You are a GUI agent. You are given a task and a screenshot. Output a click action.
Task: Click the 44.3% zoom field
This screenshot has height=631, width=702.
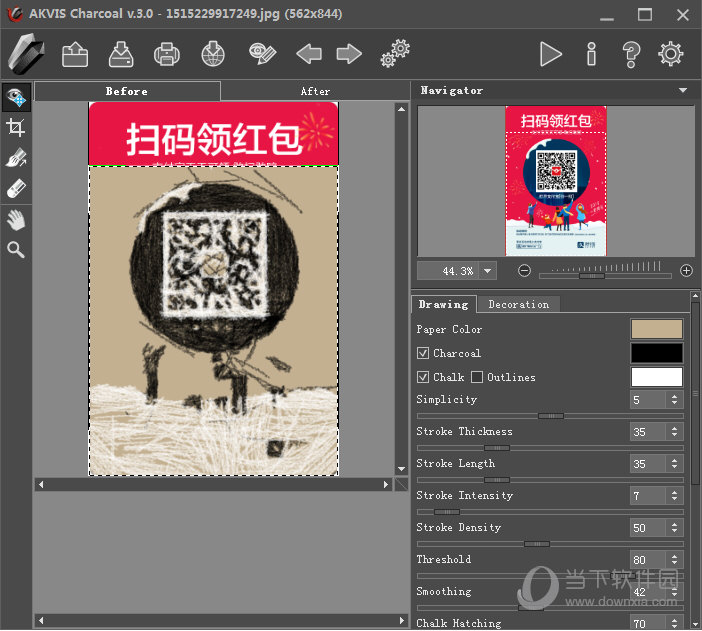(448, 271)
